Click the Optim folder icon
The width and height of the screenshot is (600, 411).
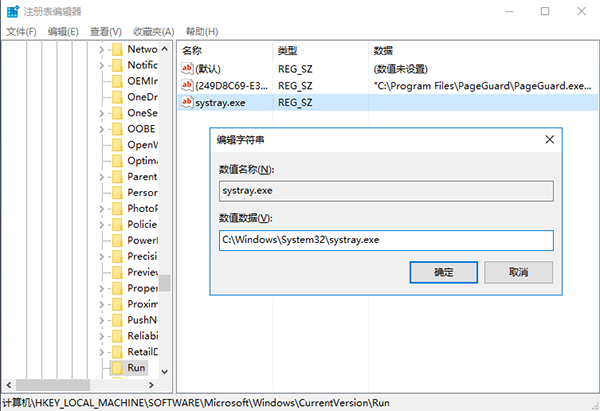click(x=117, y=161)
